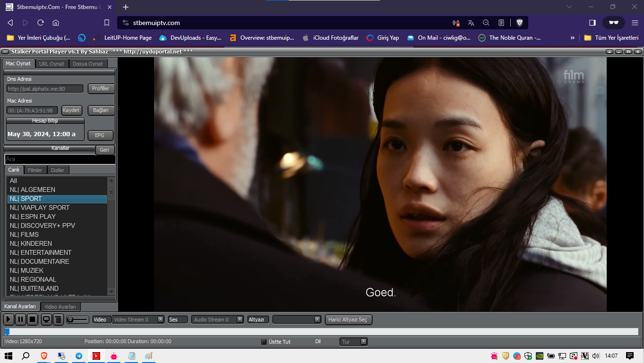Select the Canlı tab
The height and width of the screenshot is (363, 644).
tap(14, 170)
